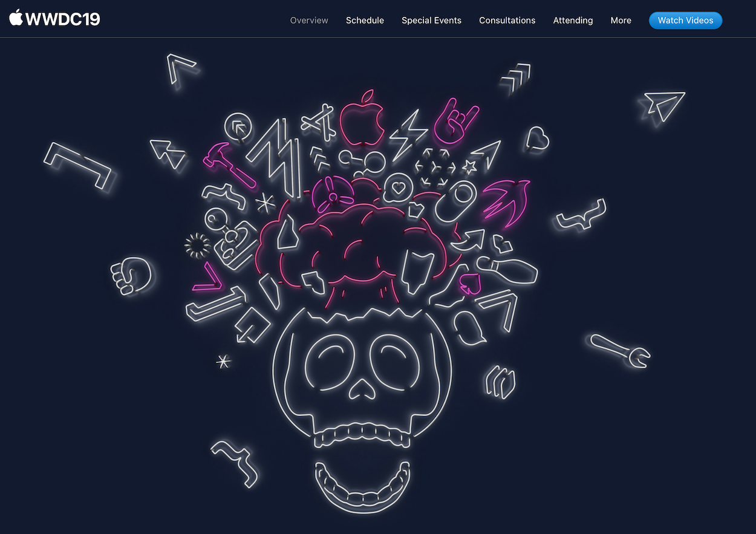Expand the More menu
Image resolution: width=756 pixels, height=534 pixels.
pyautogui.click(x=621, y=20)
